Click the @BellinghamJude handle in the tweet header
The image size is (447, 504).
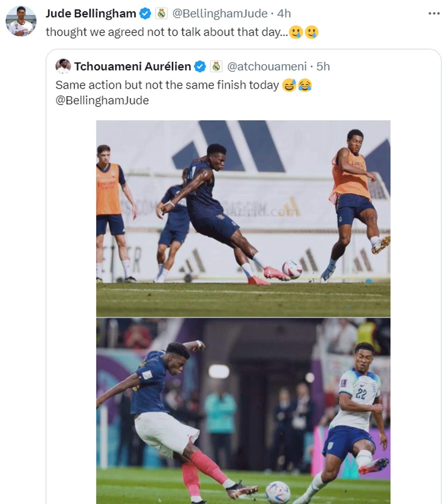click(220, 13)
